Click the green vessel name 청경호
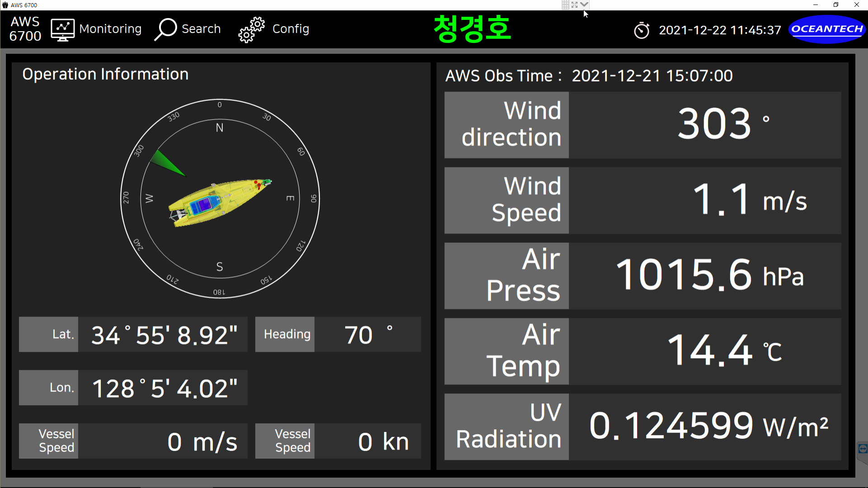Screen dimensions: 868x488 tap(472, 29)
